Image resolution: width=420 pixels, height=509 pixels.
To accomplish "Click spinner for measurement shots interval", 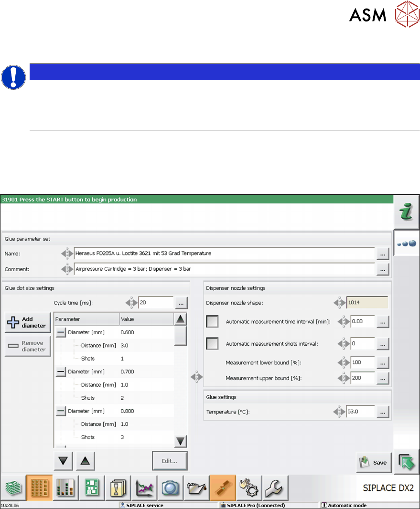I will [344, 343].
